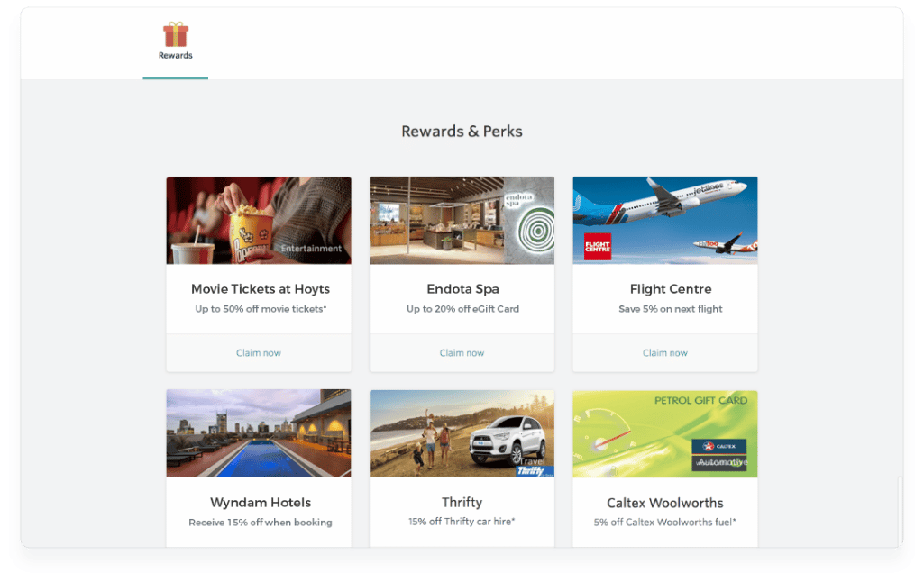This screenshot has height=582, width=924.
Task: Click the Thrifty logo on car image
Action: point(534,471)
